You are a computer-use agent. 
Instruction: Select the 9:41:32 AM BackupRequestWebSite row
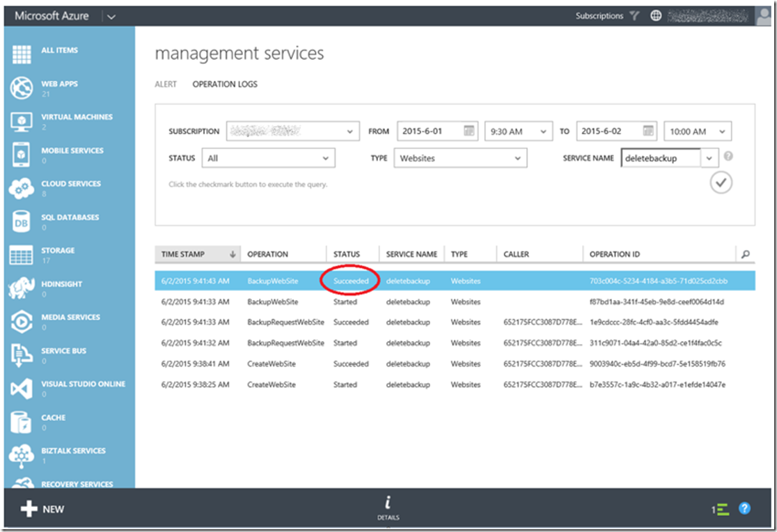point(455,343)
